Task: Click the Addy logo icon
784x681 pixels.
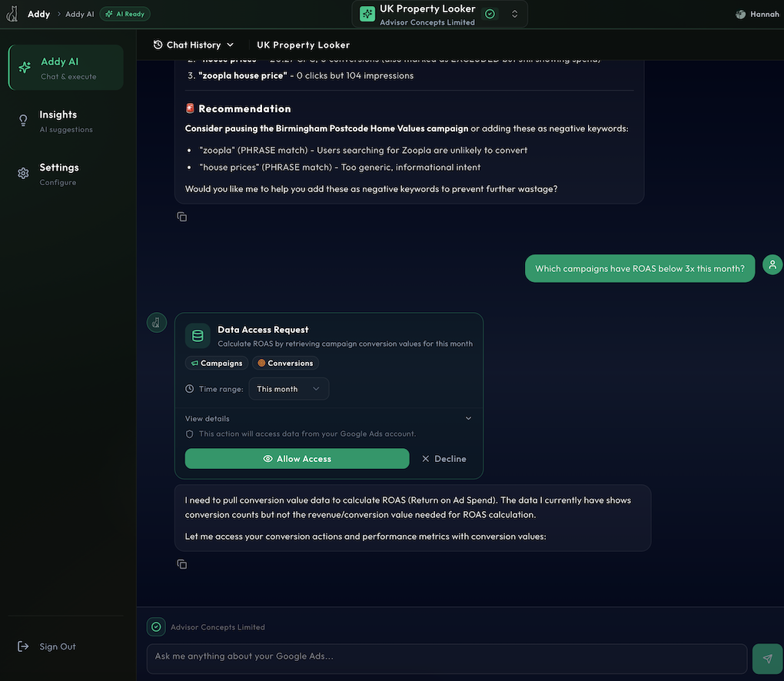Action: pyautogui.click(x=12, y=14)
